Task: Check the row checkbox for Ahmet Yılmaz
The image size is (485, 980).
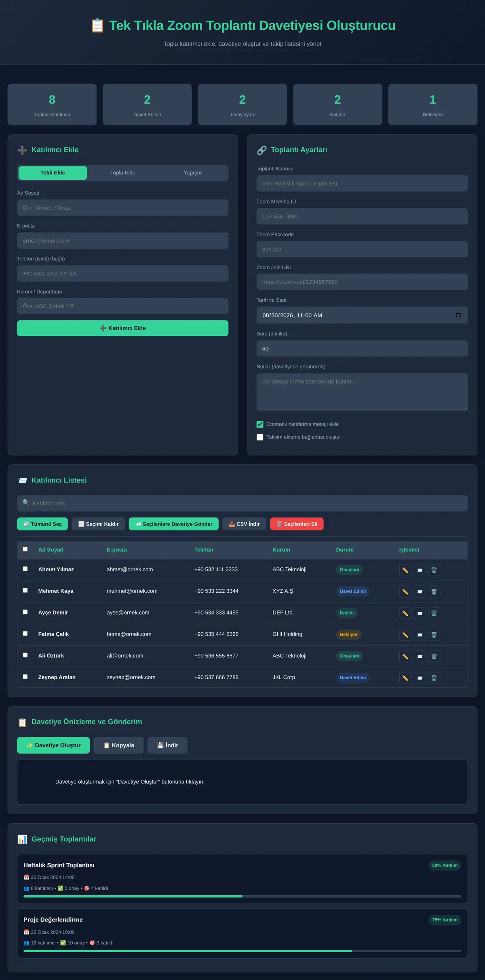Action: [25, 569]
